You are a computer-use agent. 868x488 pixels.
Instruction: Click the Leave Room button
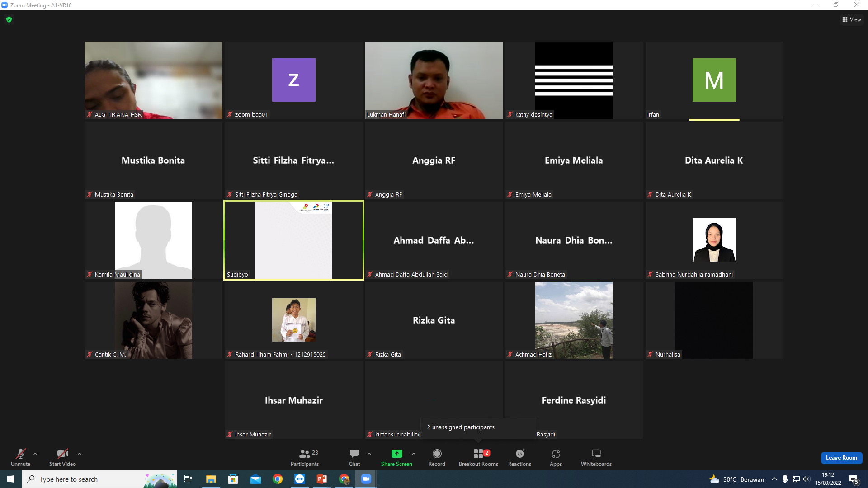841,458
